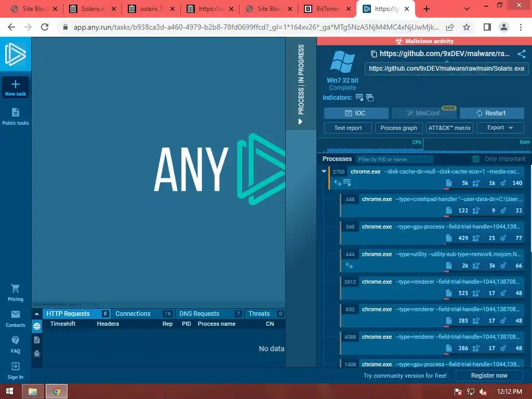532x399 pixels.
Task: Switch to solaris.7z browser tab
Action: [x=152, y=9]
